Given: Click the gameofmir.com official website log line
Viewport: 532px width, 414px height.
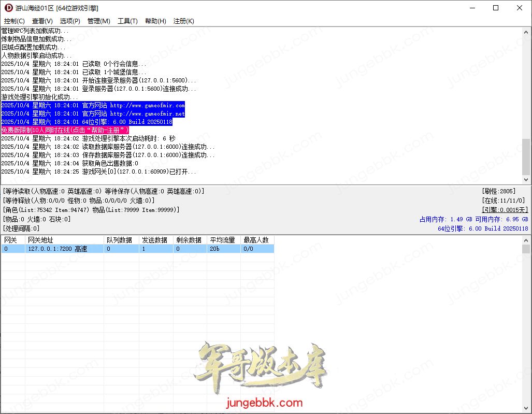Looking at the screenshot, I should pyautogui.click(x=93, y=105).
